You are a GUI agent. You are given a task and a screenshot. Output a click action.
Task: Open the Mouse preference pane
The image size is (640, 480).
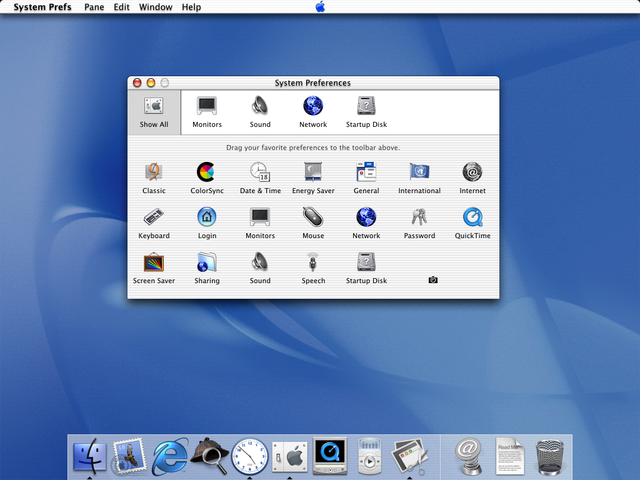click(313, 223)
